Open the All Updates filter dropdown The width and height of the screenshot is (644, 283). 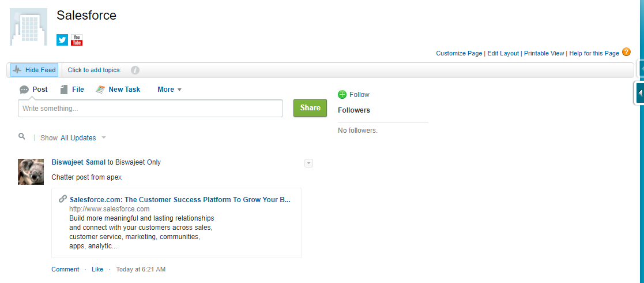click(x=84, y=138)
